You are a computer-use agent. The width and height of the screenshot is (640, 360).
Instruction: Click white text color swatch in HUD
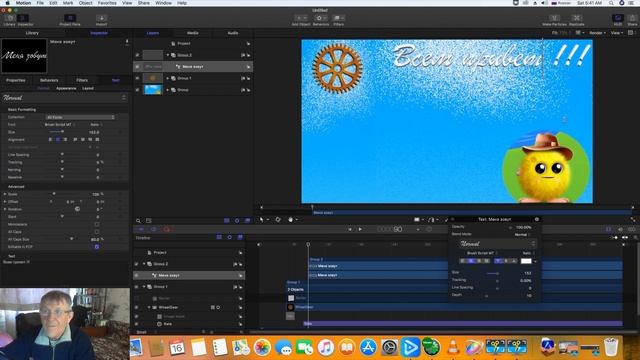526,261
